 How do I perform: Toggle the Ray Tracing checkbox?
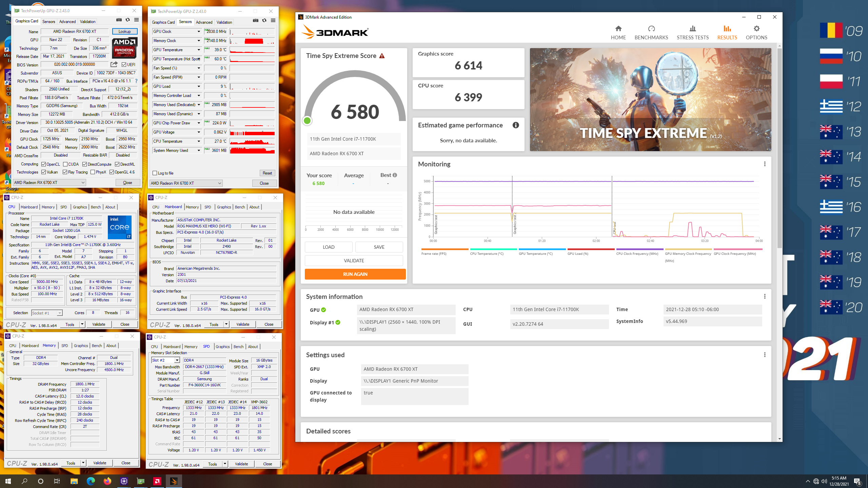tap(65, 172)
